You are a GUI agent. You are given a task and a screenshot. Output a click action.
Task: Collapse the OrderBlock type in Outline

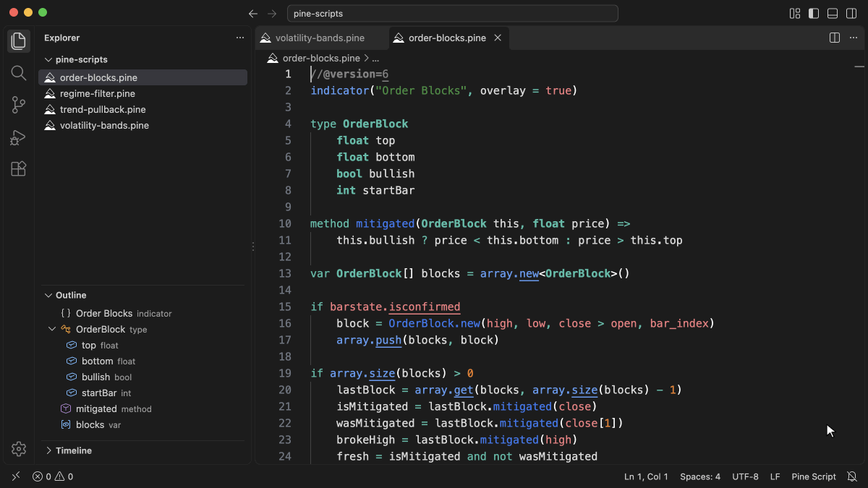(x=52, y=329)
